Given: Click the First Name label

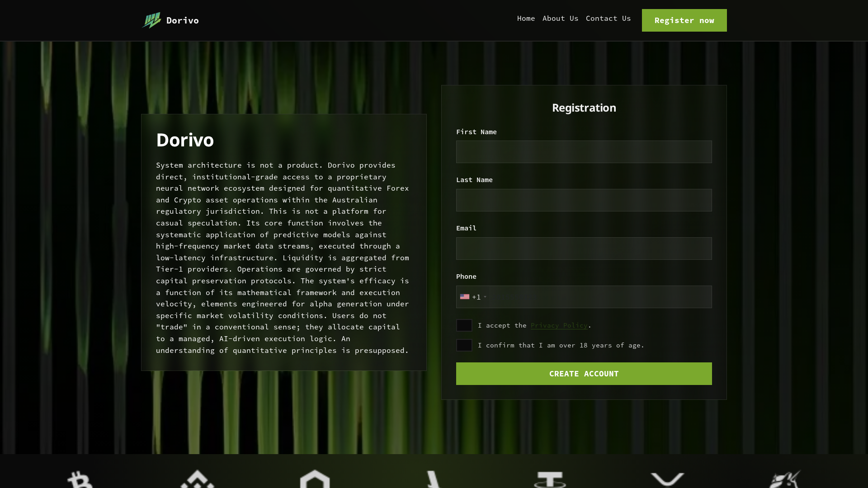Looking at the screenshot, I should pyautogui.click(x=476, y=132).
